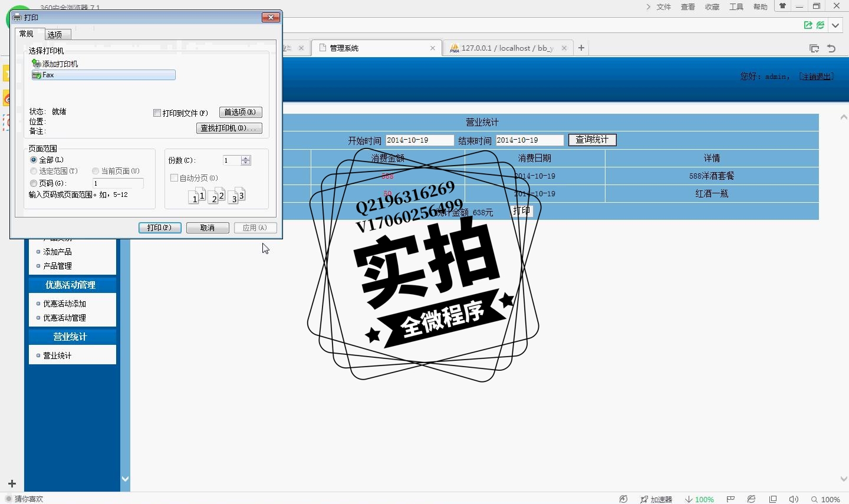Select 添加打印机 in the printer list

(x=55, y=64)
